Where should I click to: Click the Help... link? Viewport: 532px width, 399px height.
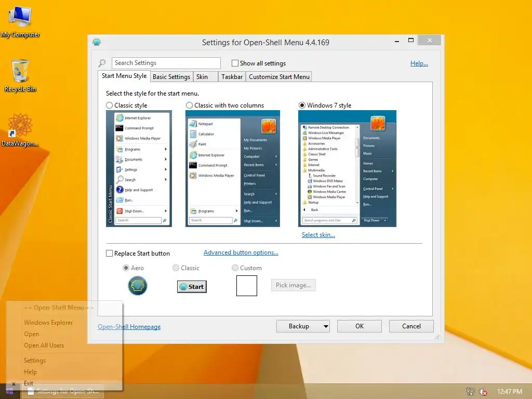click(x=419, y=63)
